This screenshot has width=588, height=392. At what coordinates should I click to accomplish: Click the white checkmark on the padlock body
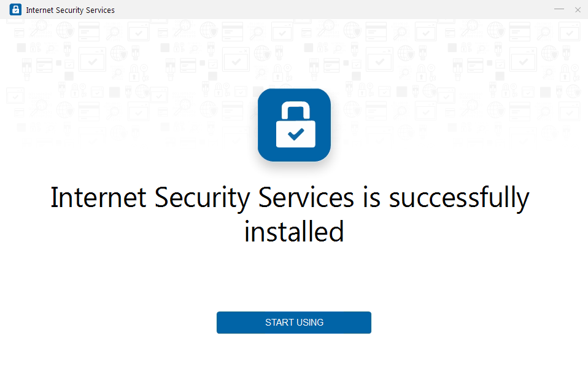(x=294, y=133)
